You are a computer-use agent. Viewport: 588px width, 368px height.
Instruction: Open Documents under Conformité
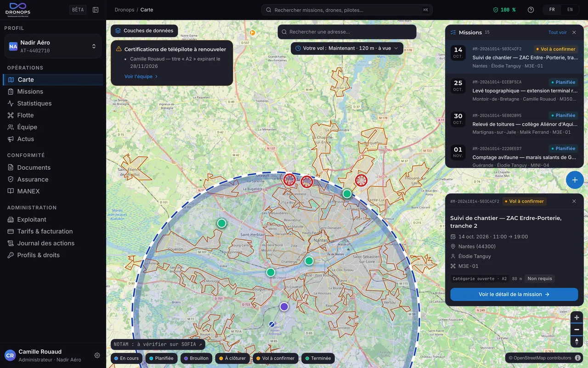53,167
